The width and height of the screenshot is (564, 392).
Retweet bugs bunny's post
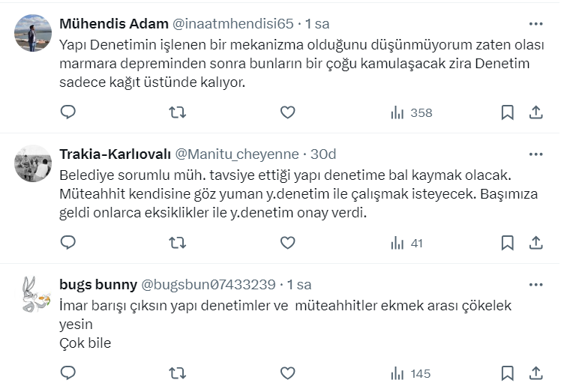[x=178, y=373]
